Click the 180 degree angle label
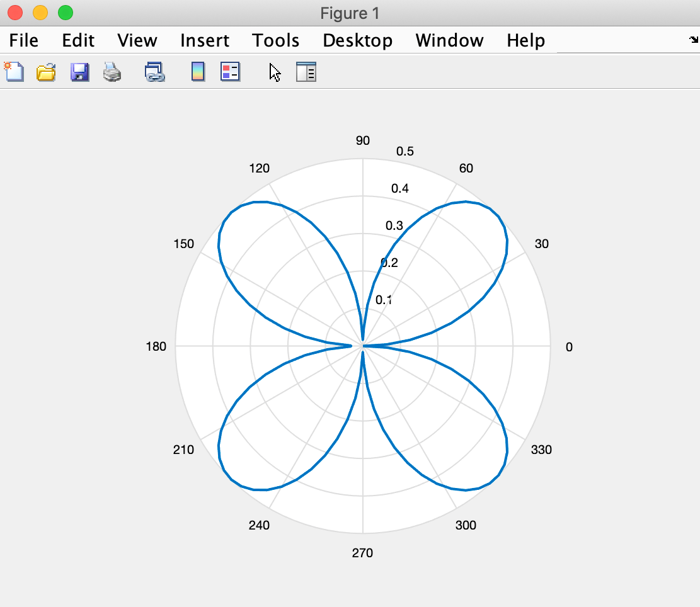The image size is (700, 607). [156, 346]
